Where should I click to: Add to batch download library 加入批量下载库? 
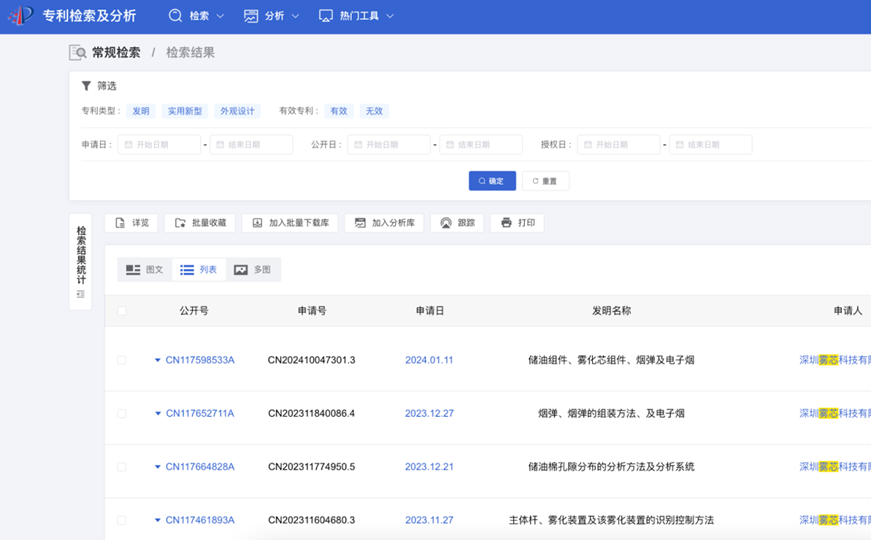click(x=289, y=223)
